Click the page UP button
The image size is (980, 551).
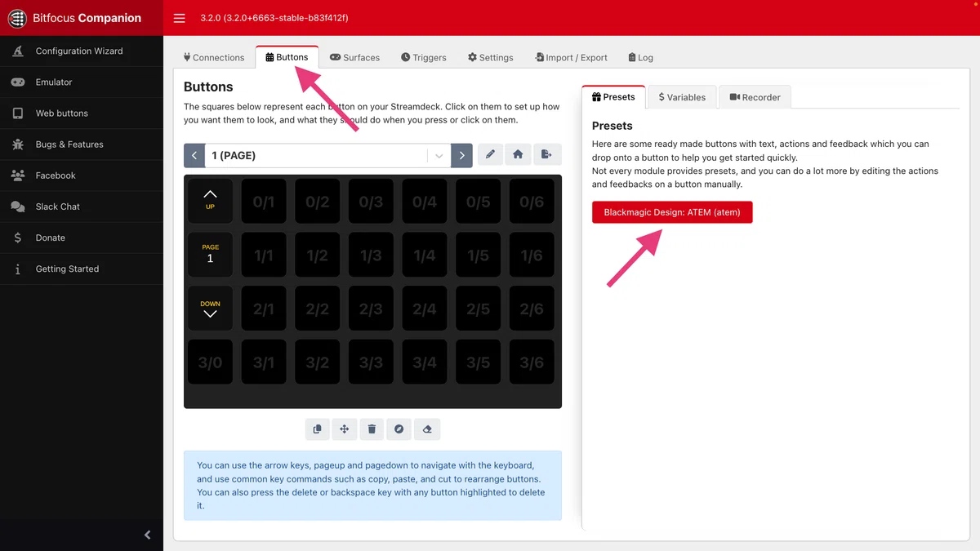point(210,200)
